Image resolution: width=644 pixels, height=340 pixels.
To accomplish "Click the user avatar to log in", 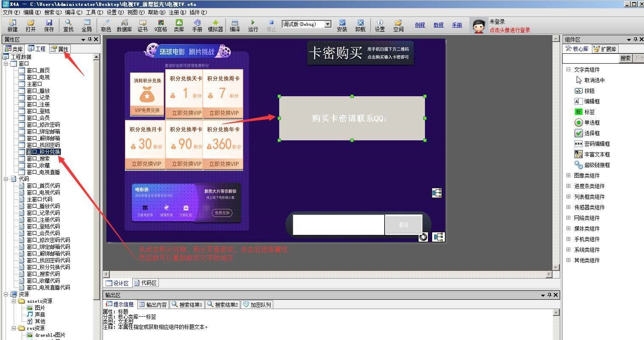I will (x=479, y=26).
